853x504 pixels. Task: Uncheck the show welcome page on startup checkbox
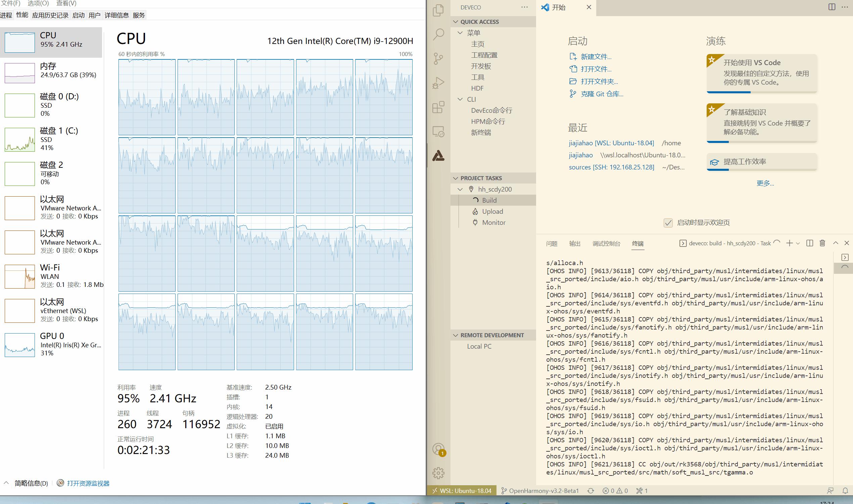tap(668, 223)
